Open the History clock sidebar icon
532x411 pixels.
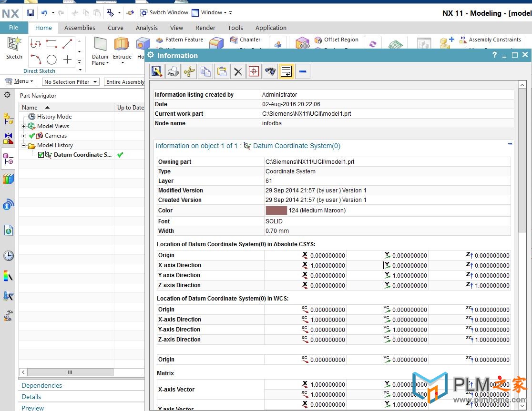coord(8,255)
